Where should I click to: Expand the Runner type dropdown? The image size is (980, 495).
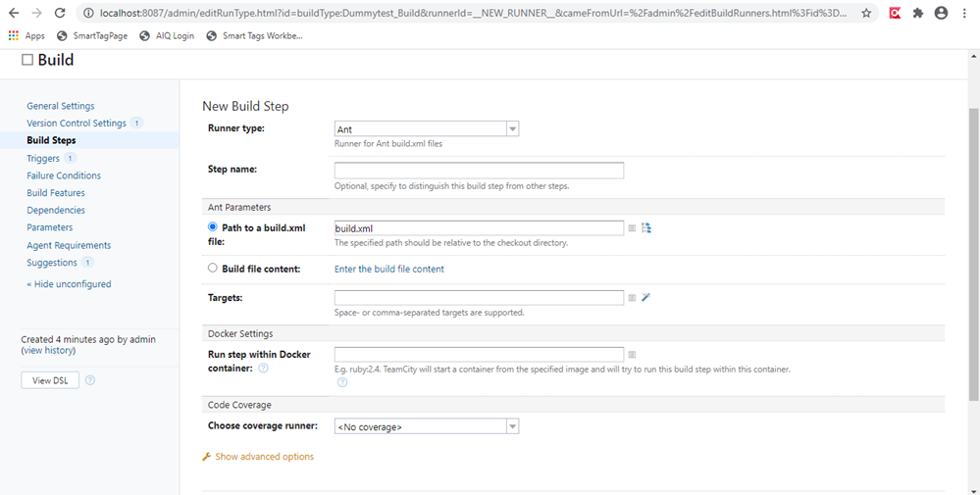click(427, 129)
